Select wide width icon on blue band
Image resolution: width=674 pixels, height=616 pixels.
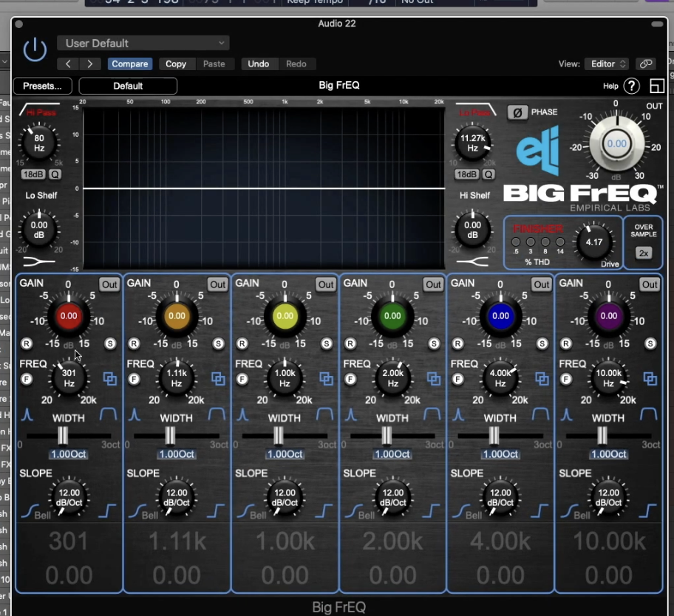(540, 414)
